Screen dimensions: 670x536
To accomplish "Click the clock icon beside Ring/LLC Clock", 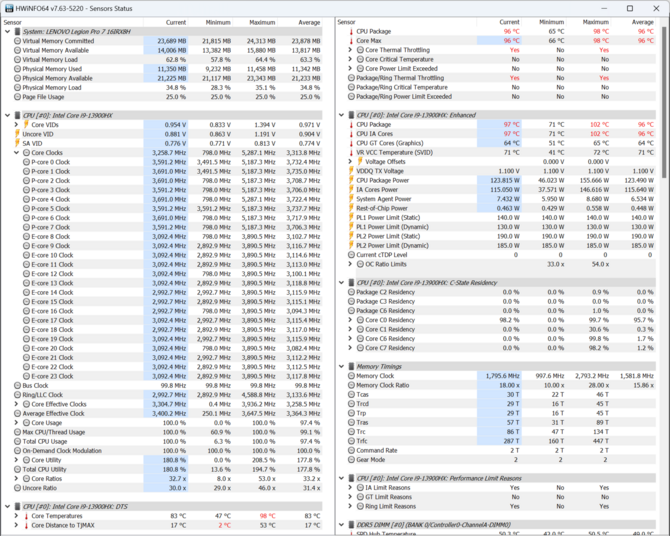I will coord(18,395).
